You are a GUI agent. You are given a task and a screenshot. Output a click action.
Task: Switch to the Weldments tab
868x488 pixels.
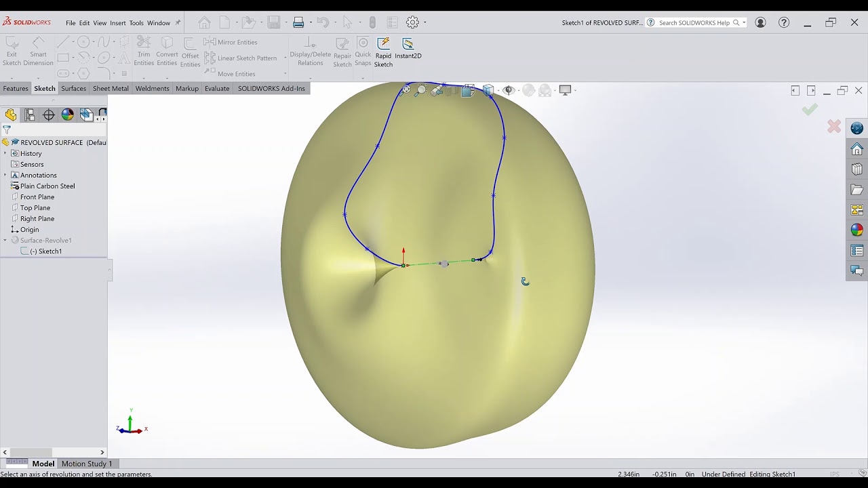tap(152, 88)
